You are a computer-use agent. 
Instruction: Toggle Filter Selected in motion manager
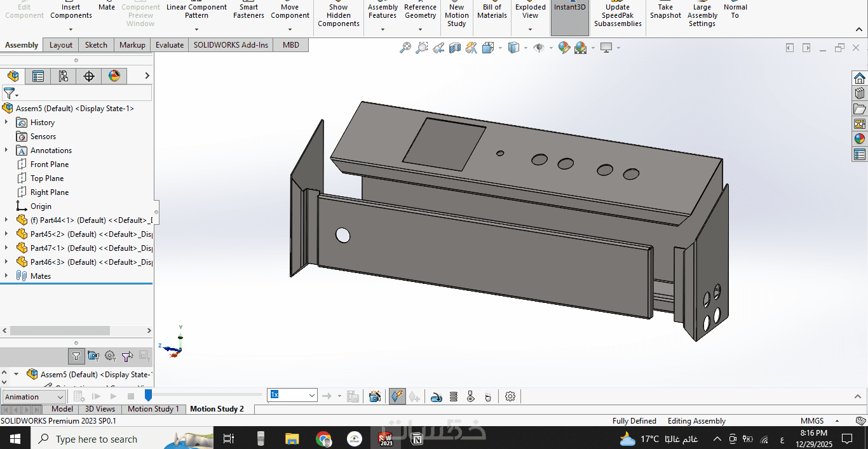pyautogui.click(x=128, y=356)
